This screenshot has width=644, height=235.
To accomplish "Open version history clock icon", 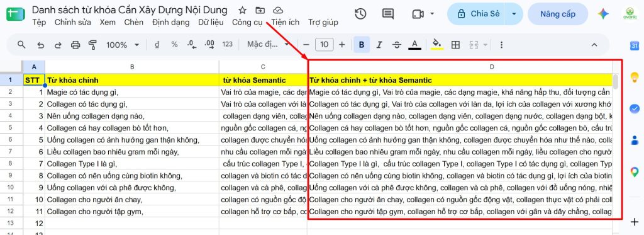I will tap(360, 14).
